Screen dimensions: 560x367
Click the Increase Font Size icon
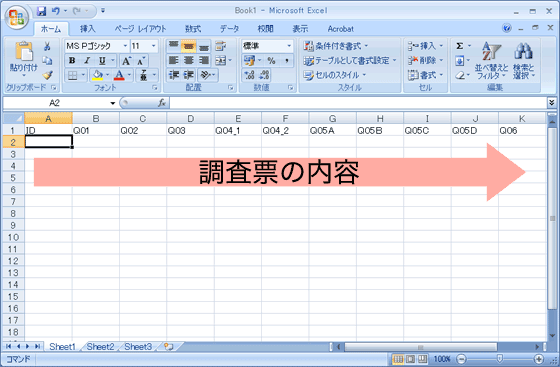(x=126, y=61)
